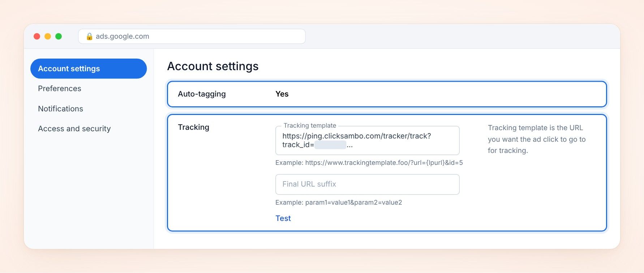
Task: Expand the Auto-tagging settings row
Action: [387, 94]
